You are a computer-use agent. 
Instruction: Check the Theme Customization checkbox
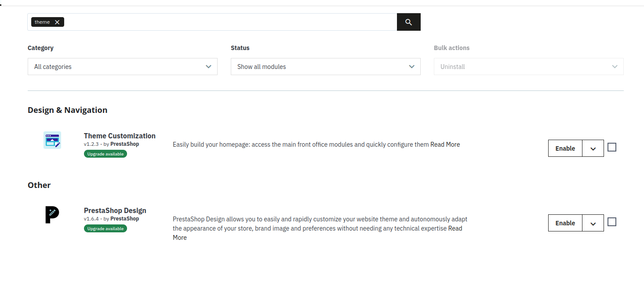[612, 147]
